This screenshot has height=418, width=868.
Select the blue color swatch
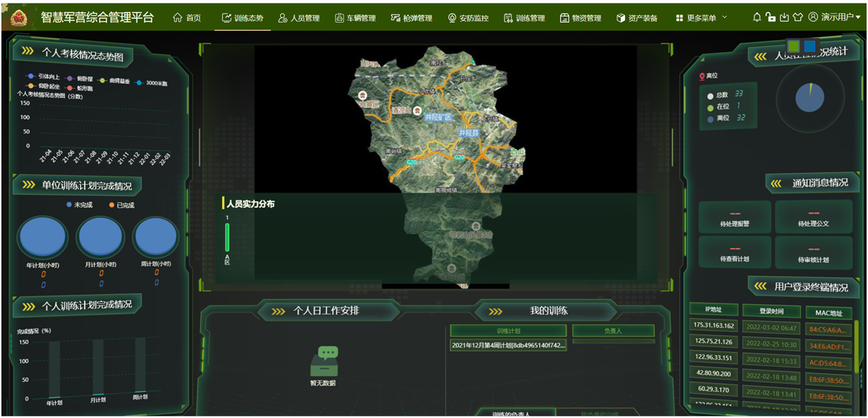click(809, 46)
